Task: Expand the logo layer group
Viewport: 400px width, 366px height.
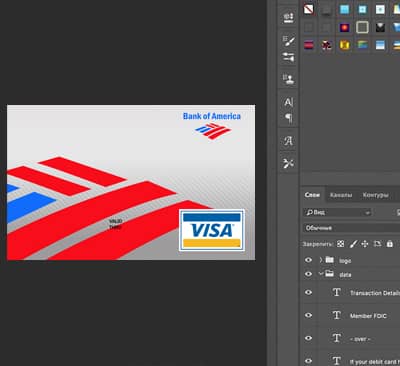Action: [x=321, y=260]
